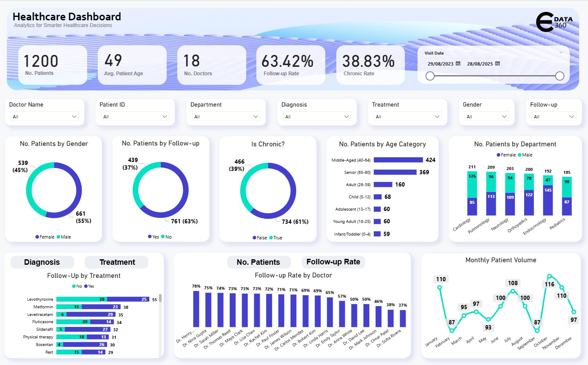This screenshot has width=588, height=365.
Task: Switch to the Follow-up Rate view
Action: (x=333, y=262)
